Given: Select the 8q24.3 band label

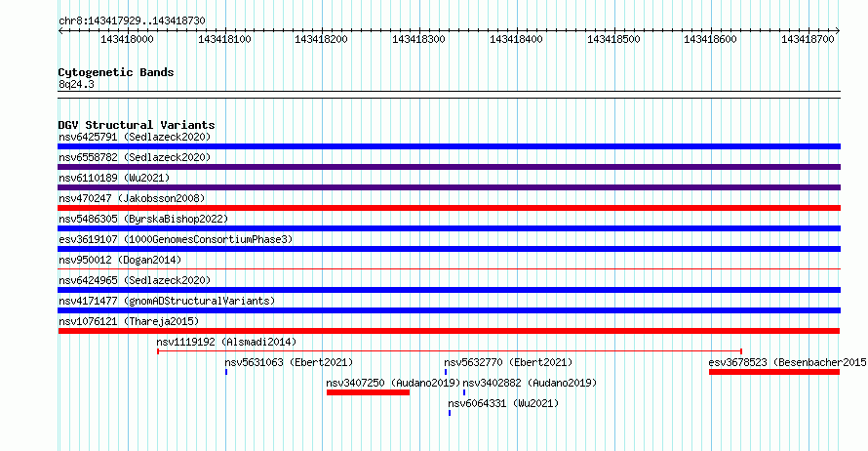Looking at the screenshot, I should point(76,84).
